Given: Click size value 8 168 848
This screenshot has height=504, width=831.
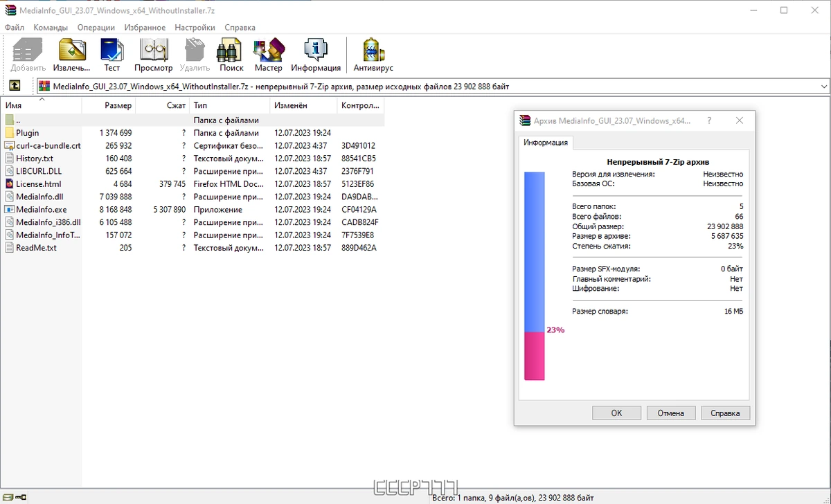Looking at the screenshot, I should point(116,210).
